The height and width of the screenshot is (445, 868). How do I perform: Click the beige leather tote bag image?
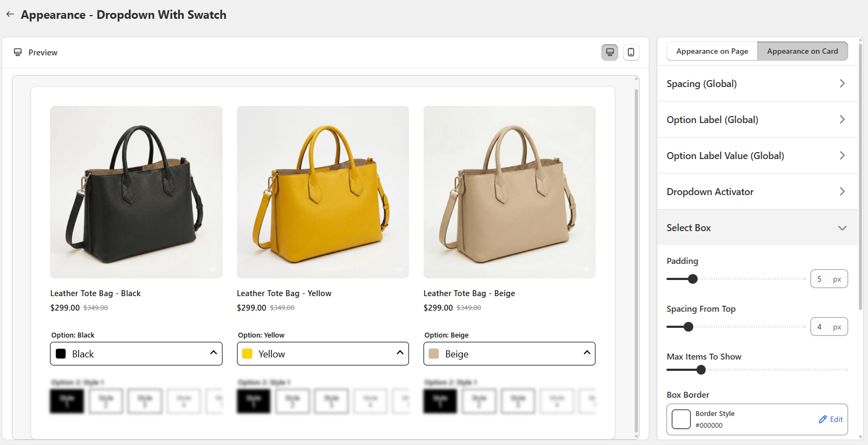click(x=510, y=192)
